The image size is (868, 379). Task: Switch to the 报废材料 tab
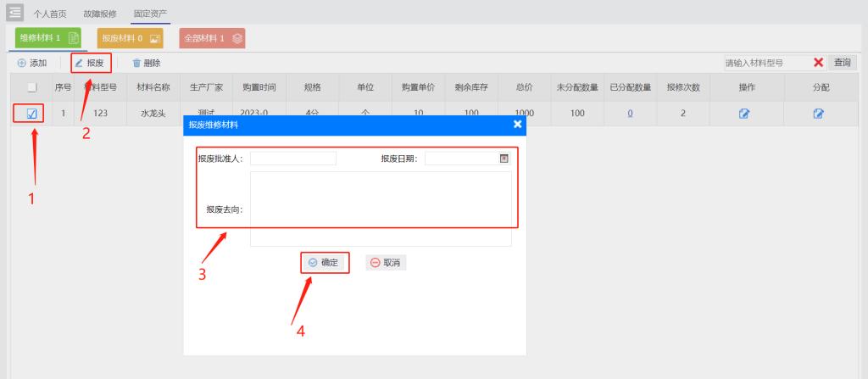pyautogui.click(x=130, y=38)
